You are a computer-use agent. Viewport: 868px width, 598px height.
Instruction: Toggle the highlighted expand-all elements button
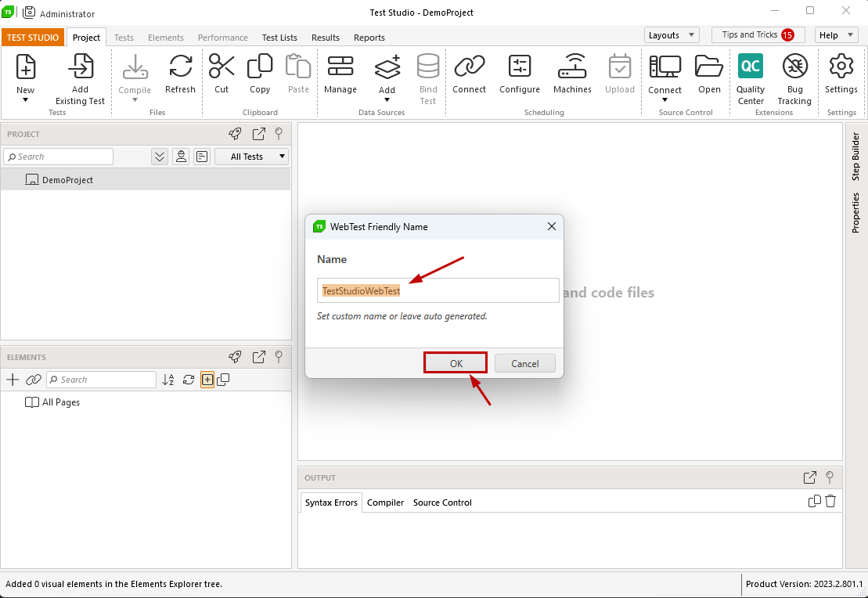[207, 380]
